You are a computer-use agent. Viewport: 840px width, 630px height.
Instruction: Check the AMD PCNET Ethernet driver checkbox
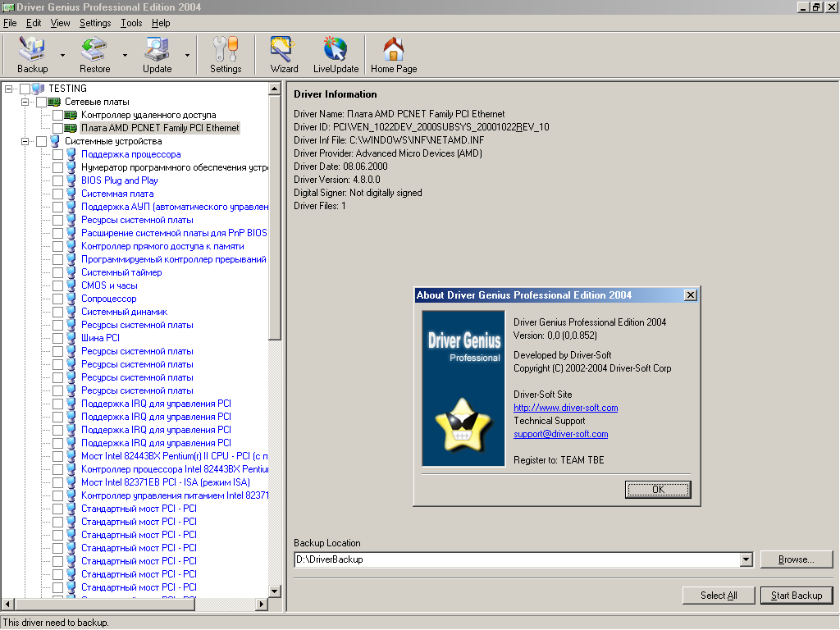[57, 128]
